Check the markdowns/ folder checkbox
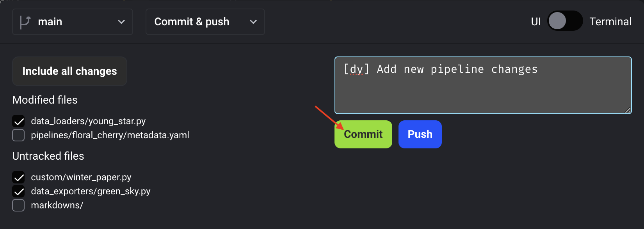Viewport: 644px width, 229px height. 18,205
